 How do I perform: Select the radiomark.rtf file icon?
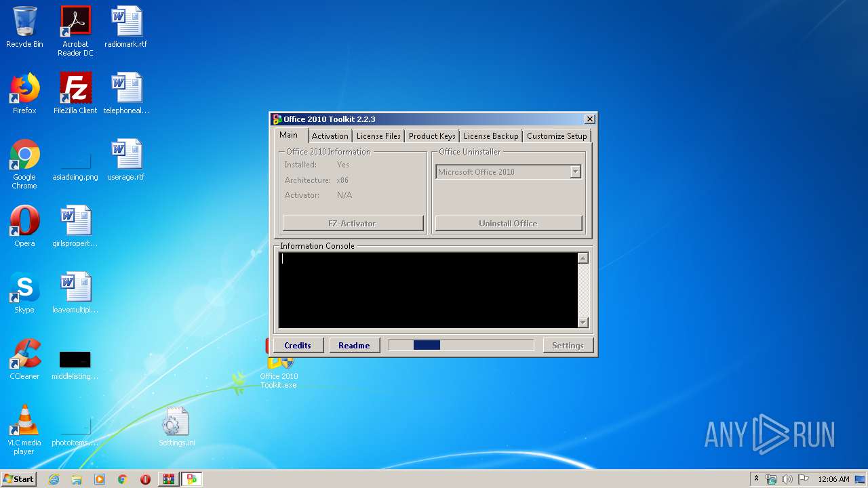pos(126,28)
